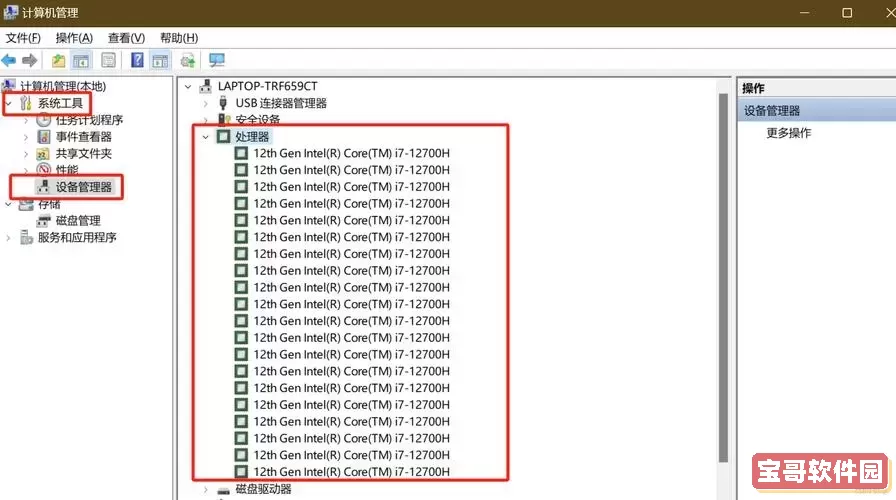Image resolution: width=896 pixels, height=500 pixels.
Task: Click the 性能 monitor icon
Action: coord(43,170)
